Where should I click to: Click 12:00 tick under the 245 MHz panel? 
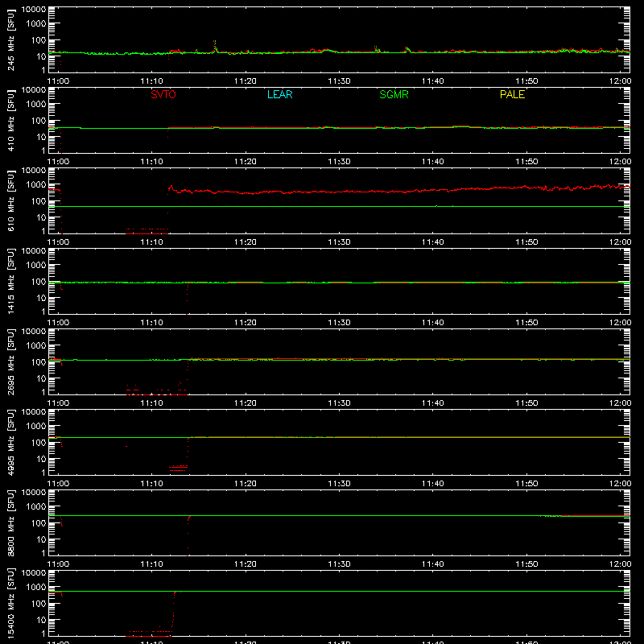coord(620,81)
